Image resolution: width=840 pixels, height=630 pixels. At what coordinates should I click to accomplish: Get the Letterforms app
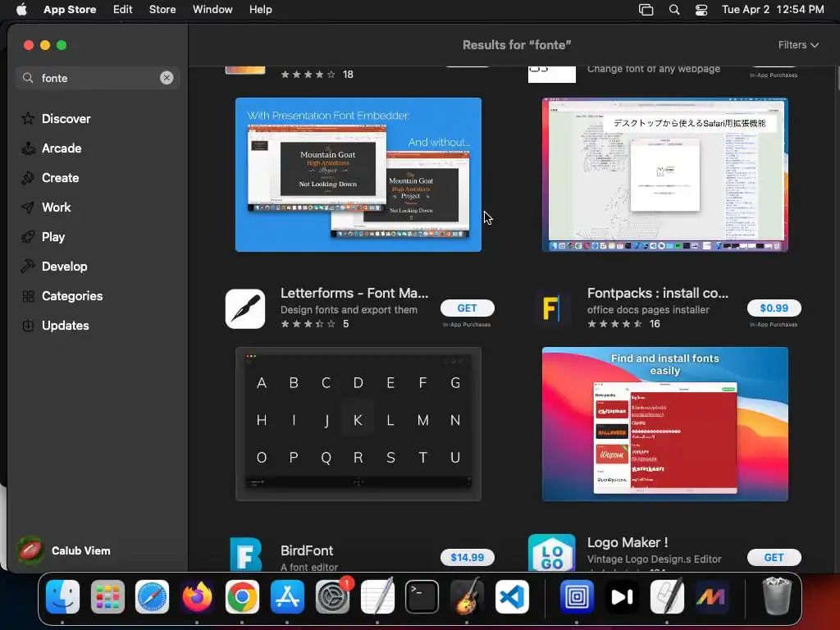pyautogui.click(x=467, y=308)
